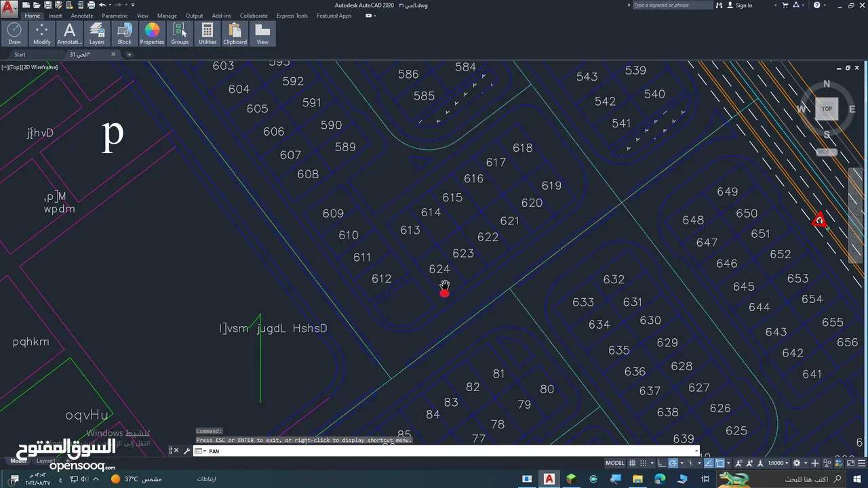Open the Clipboard ribbon panel

235,34
